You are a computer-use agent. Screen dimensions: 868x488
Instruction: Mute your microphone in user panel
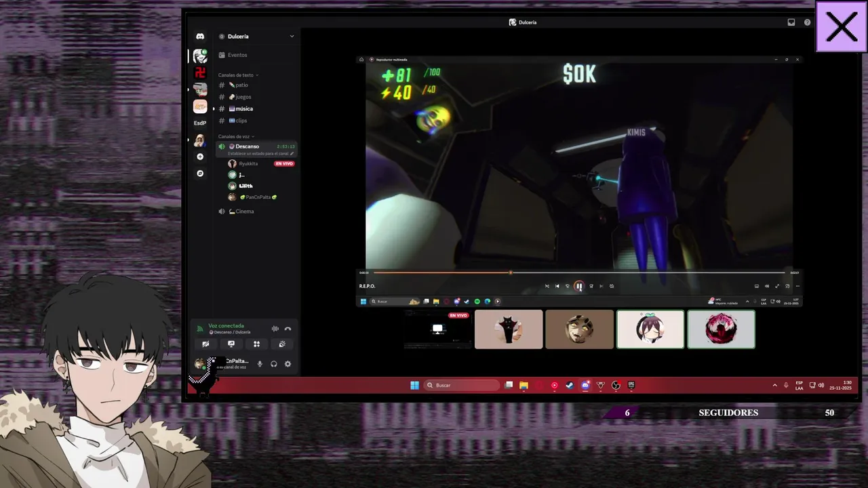(x=260, y=364)
